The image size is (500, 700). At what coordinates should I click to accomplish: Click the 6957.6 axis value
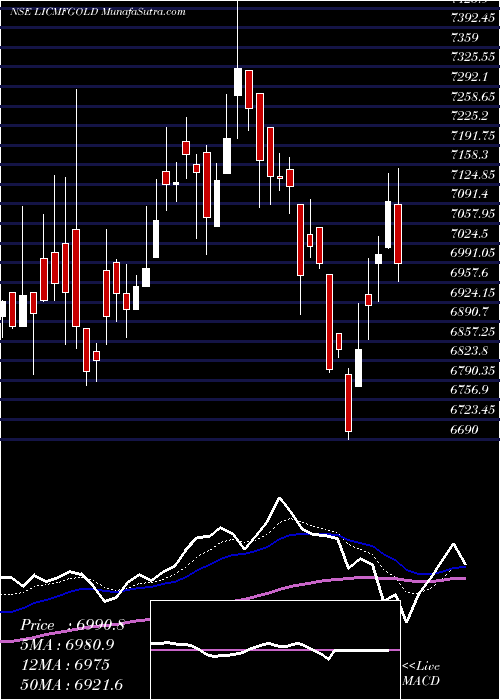[x=469, y=273]
